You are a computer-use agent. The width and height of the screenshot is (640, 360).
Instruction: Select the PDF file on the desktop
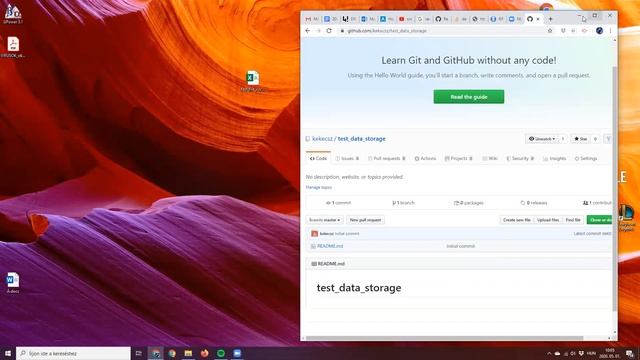tap(13, 47)
